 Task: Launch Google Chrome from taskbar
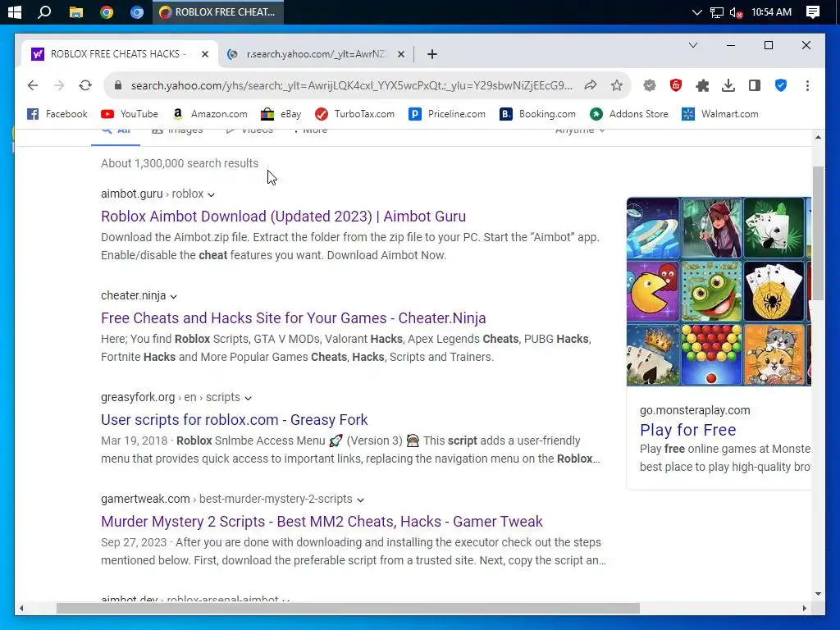pyautogui.click(x=107, y=11)
